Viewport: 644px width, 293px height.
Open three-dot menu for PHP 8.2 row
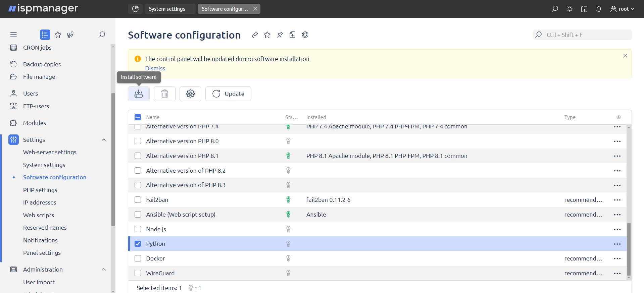pos(617,171)
